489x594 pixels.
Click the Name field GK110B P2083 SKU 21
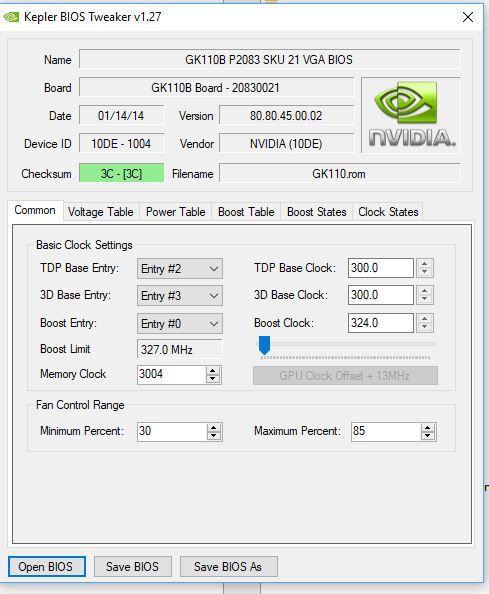click(x=269, y=59)
